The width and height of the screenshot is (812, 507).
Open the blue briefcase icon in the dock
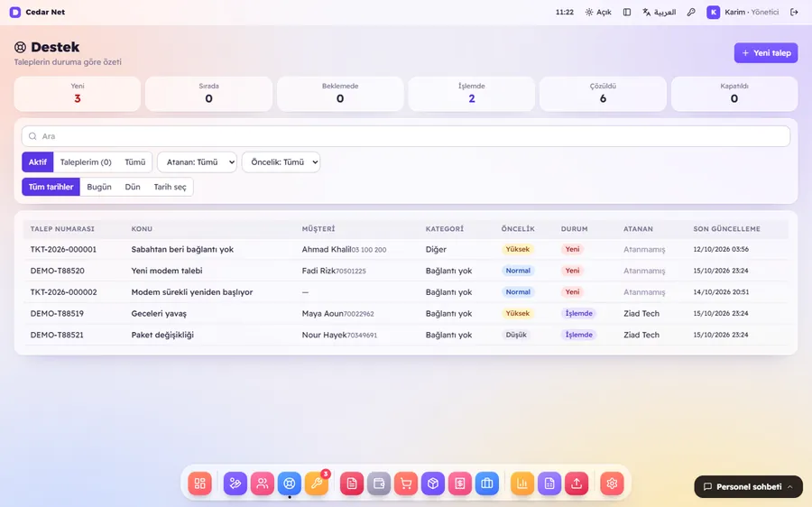(x=487, y=484)
